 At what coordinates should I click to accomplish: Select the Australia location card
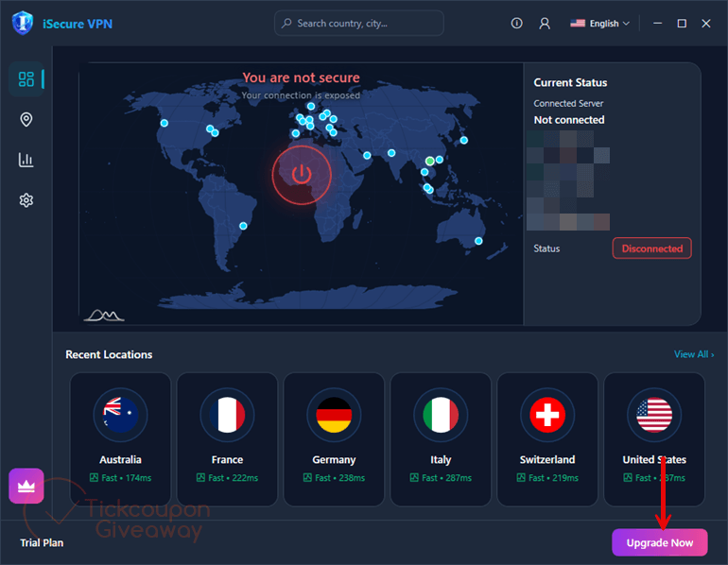coord(120,439)
